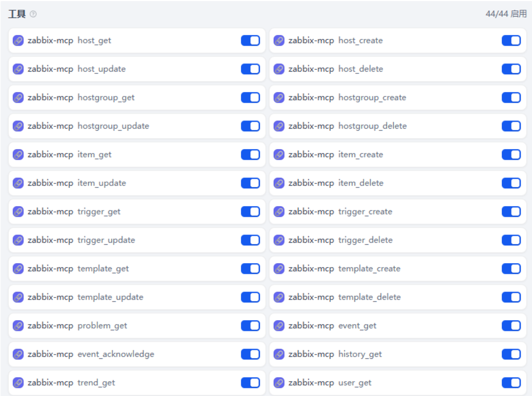Click the link icon for trigger_update

pyautogui.click(x=18, y=240)
